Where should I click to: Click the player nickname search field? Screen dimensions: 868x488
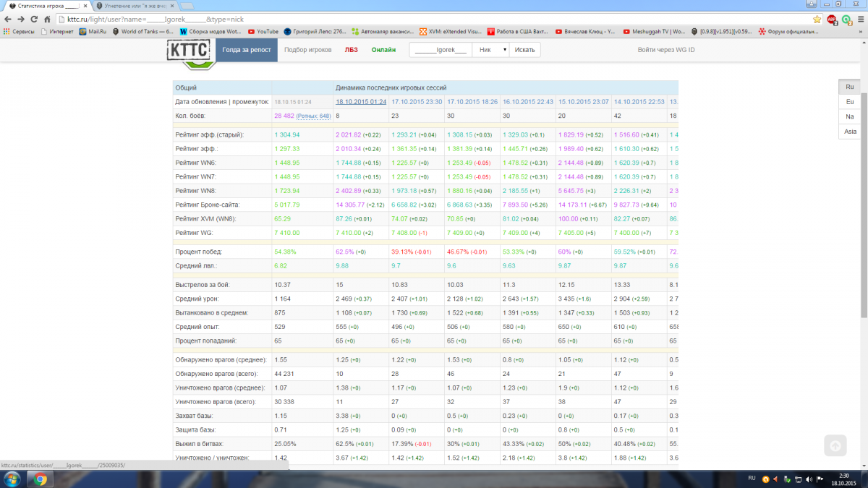(441, 50)
